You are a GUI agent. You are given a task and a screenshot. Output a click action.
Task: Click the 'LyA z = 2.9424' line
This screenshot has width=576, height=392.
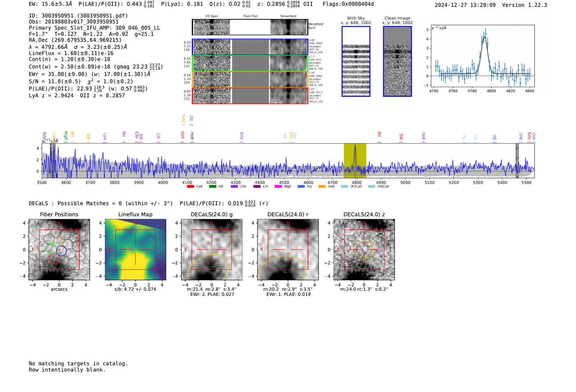click(77, 95)
